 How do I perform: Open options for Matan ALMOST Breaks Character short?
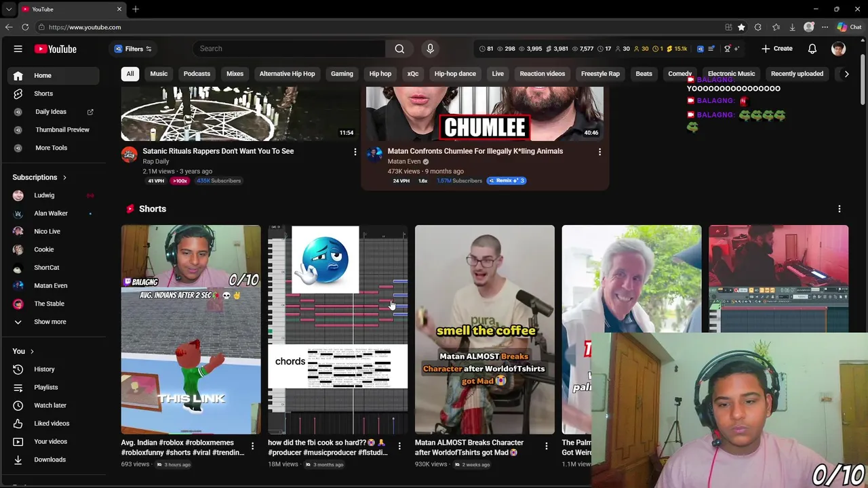546,446
